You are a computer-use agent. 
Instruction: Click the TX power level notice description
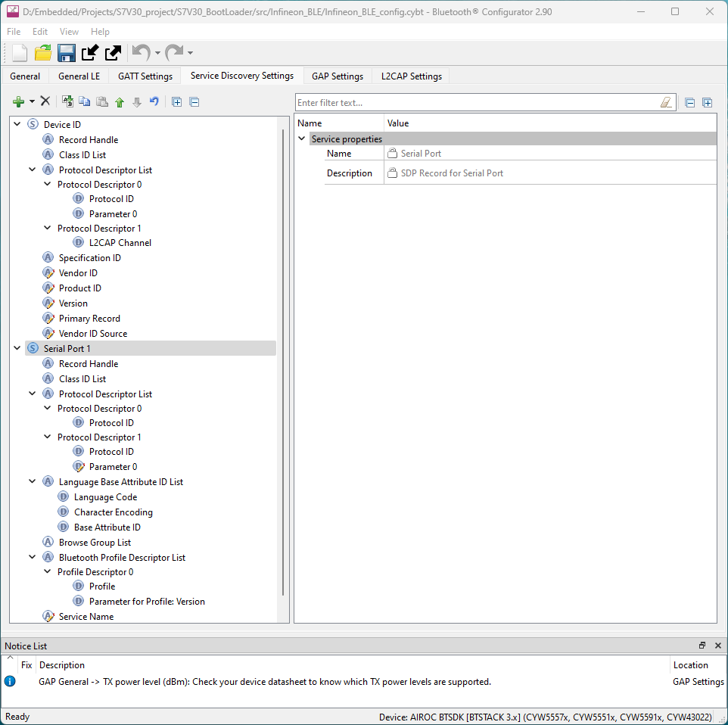[x=265, y=682]
